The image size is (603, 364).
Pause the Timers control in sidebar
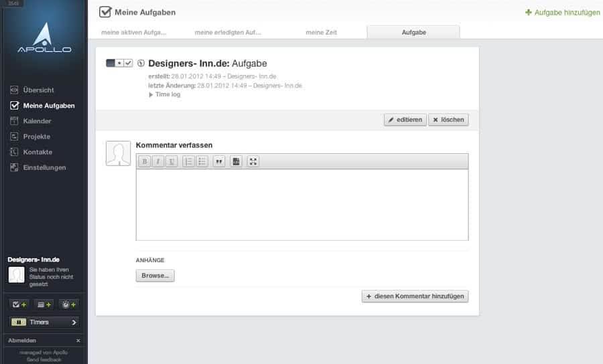tap(19, 322)
